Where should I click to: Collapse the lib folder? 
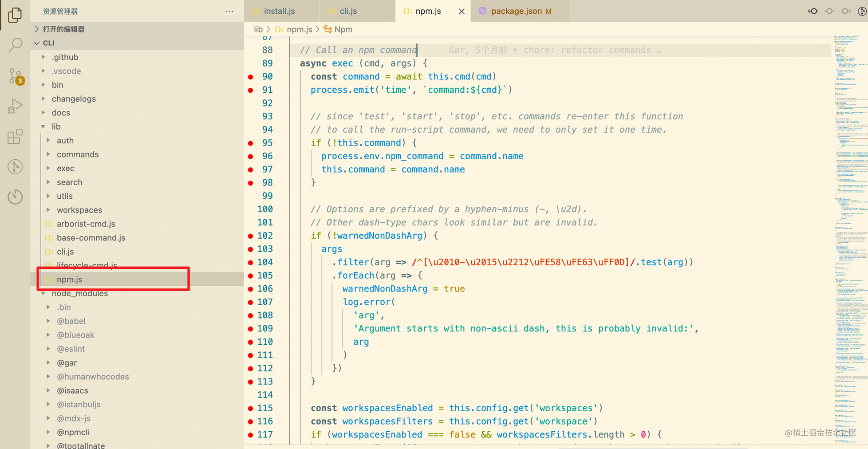click(x=56, y=126)
